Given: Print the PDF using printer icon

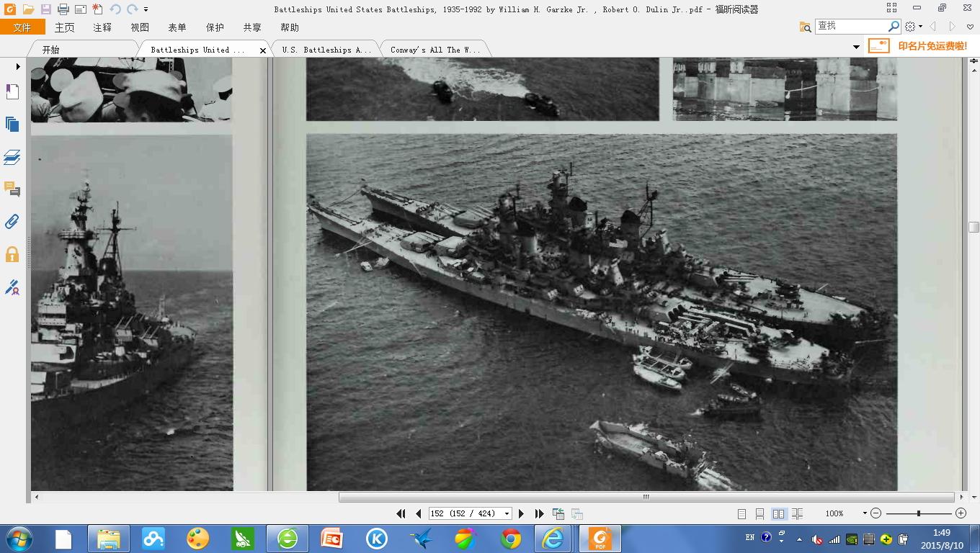Looking at the screenshot, I should click(x=63, y=9).
